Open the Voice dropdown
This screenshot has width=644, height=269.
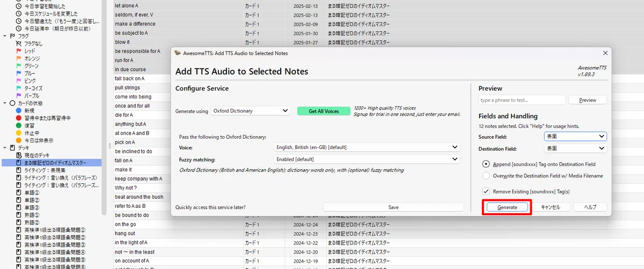point(367,147)
